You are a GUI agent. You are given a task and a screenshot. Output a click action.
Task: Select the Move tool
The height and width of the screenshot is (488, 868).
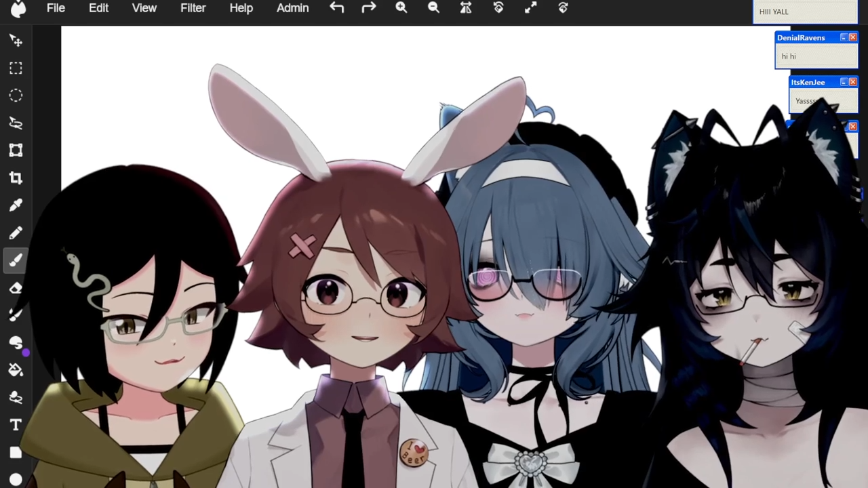[16, 41]
